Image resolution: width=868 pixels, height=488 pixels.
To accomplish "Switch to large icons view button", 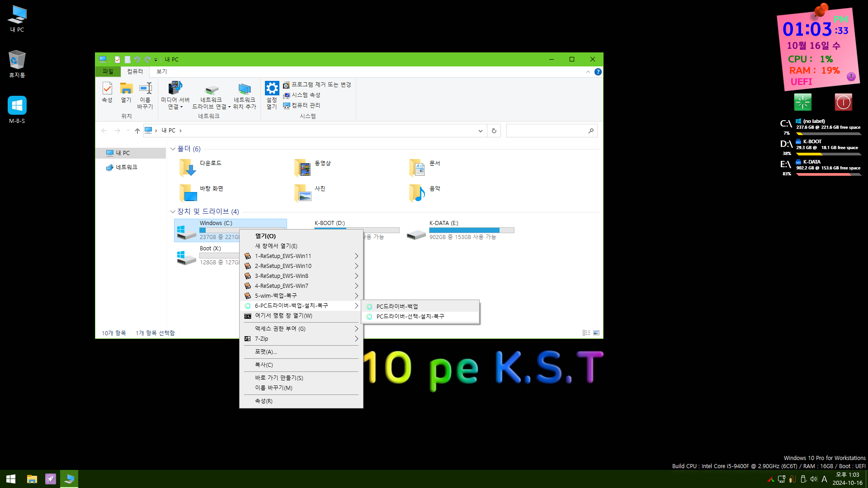I will click(x=596, y=333).
